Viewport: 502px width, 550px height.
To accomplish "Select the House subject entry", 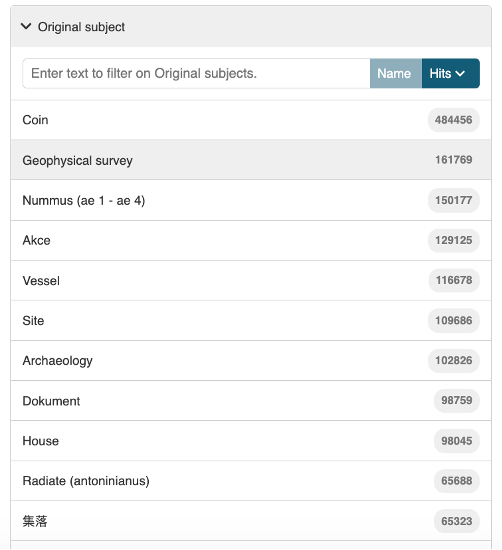I will 251,441.
